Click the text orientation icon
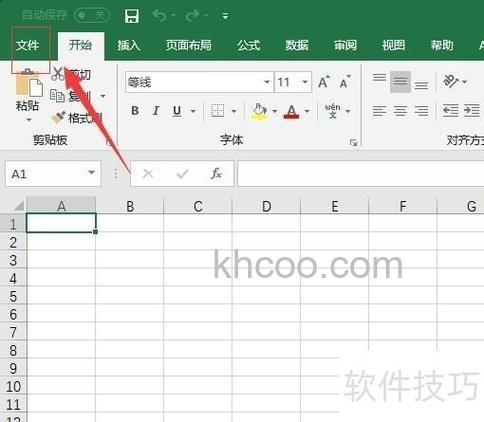The height and width of the screenshot is (422, 484). [450, 81]
